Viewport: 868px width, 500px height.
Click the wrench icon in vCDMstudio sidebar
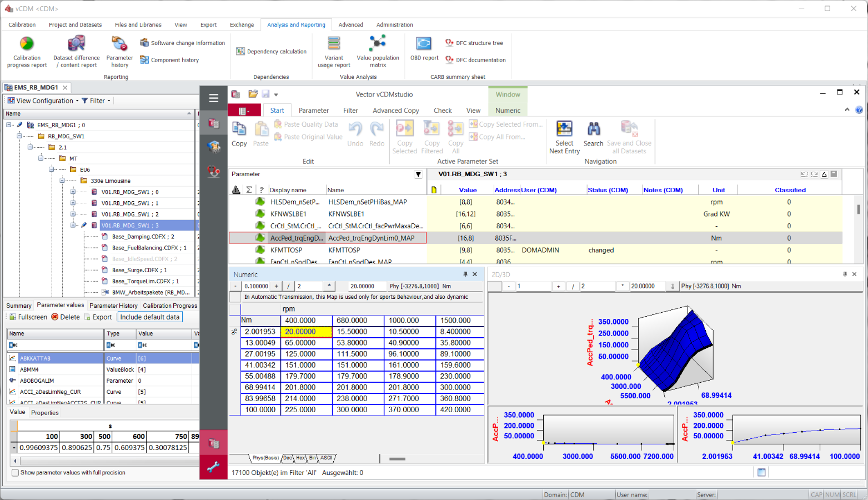(x=213, y=467)
